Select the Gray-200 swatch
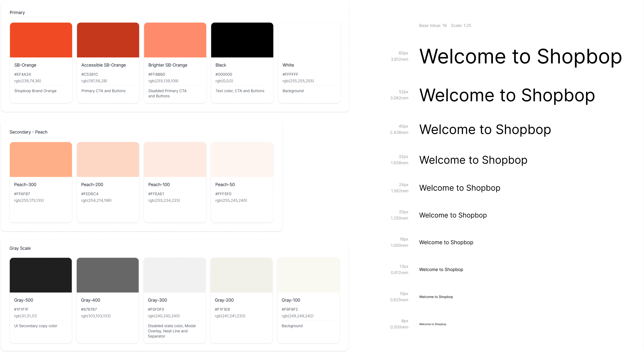Screen dimensions: 644x352 coord(241,275)
